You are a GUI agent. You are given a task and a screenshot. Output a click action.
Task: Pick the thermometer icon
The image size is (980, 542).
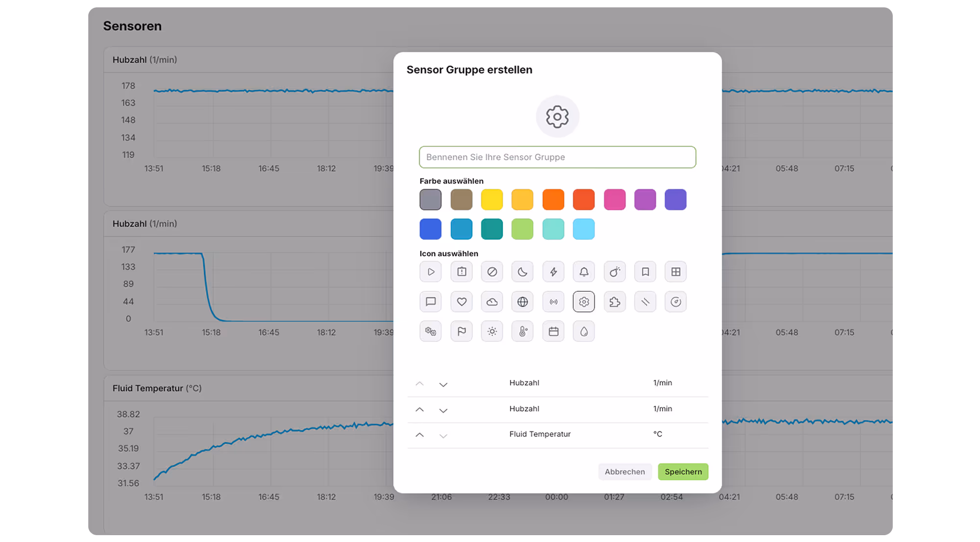click(522, 331)
